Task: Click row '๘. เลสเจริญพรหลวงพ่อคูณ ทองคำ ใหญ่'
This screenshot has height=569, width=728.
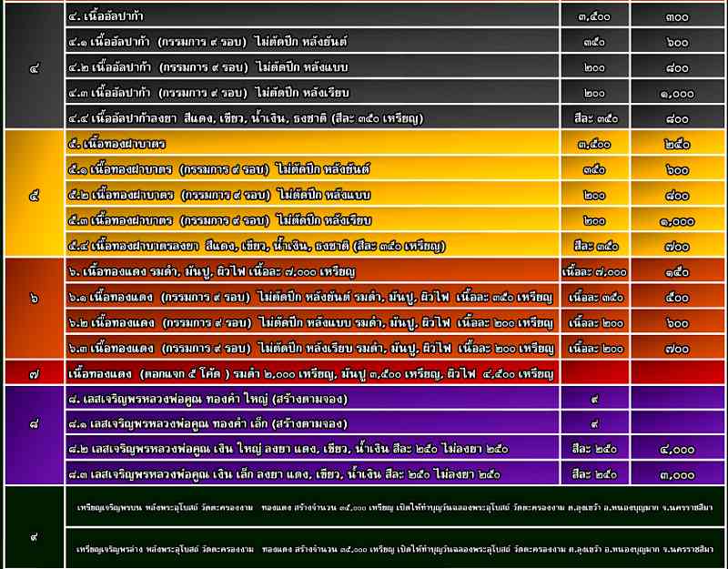Action: pos(209,399)
